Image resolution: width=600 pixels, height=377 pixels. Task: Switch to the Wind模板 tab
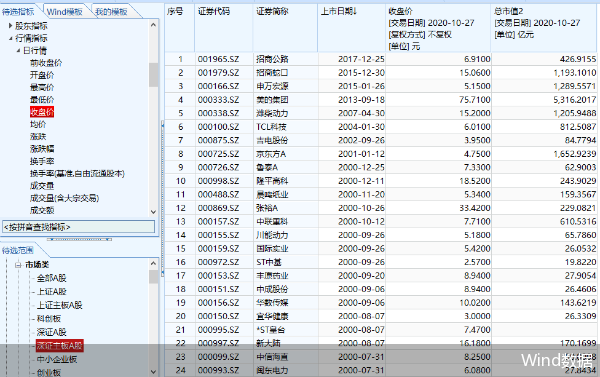64,12
